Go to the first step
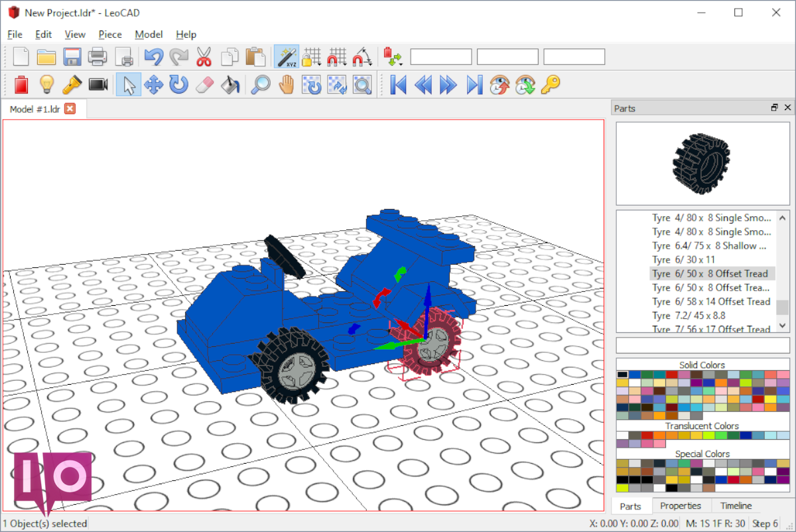This screenshot has height=532, width=796. (398, 85)
